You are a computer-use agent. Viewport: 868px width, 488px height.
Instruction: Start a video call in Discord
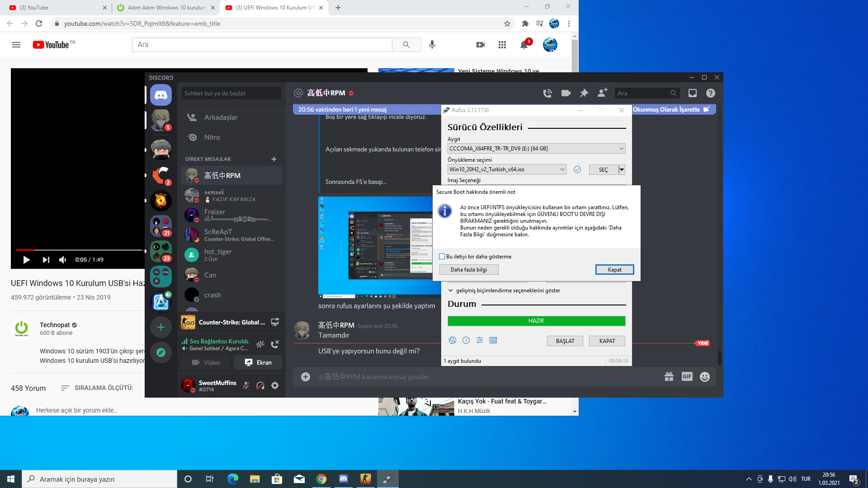click(566, 93)
